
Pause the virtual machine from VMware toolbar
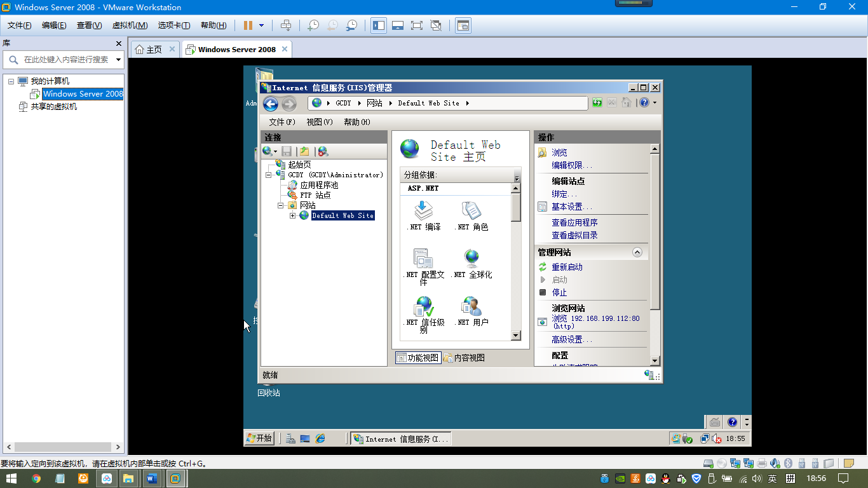[248, 25]
